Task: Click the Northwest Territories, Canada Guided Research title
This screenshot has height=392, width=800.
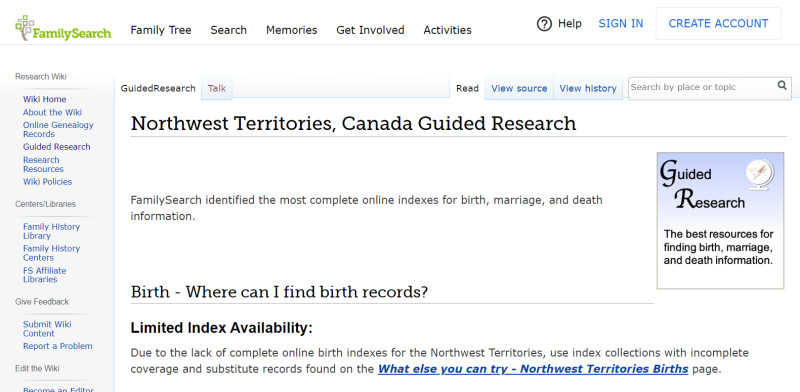Action: (354, 124)
